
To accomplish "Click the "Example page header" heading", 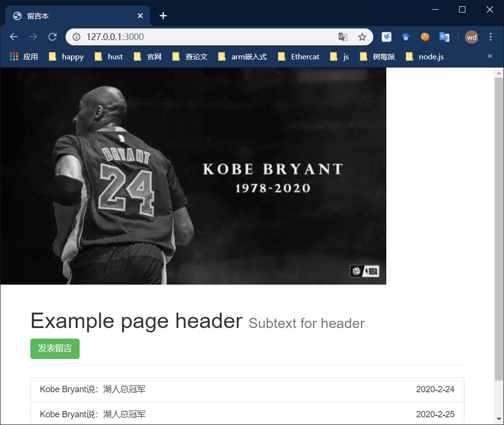I will point(136,321).
